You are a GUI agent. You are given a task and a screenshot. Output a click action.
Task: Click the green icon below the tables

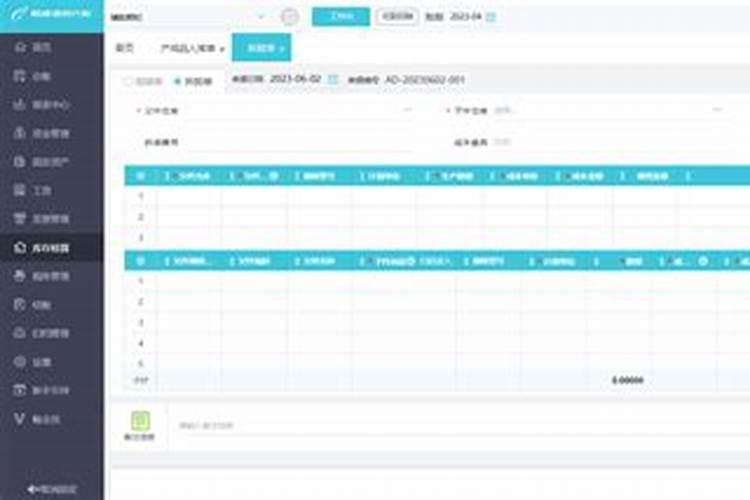(x=140, y=421)
